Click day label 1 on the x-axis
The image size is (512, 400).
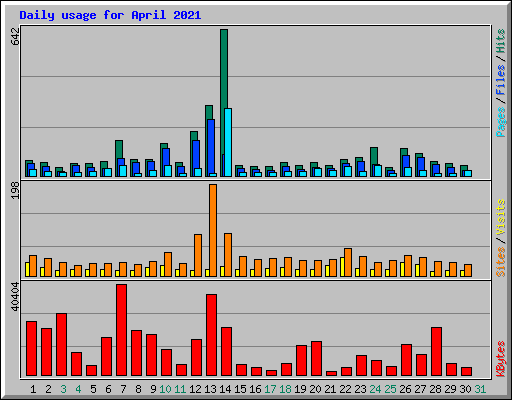tap(33, 389)
